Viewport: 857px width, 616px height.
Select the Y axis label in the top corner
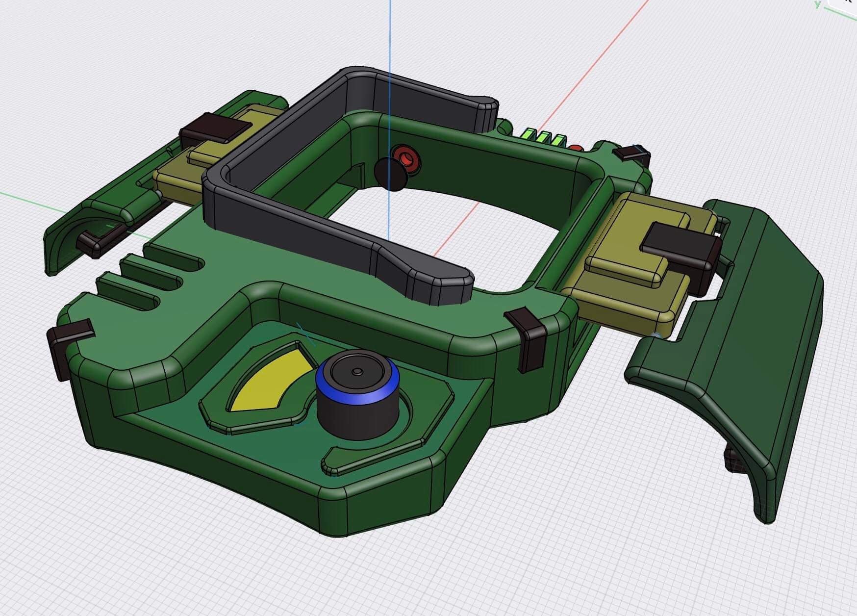pyautogui.click(x=818, y=5)
